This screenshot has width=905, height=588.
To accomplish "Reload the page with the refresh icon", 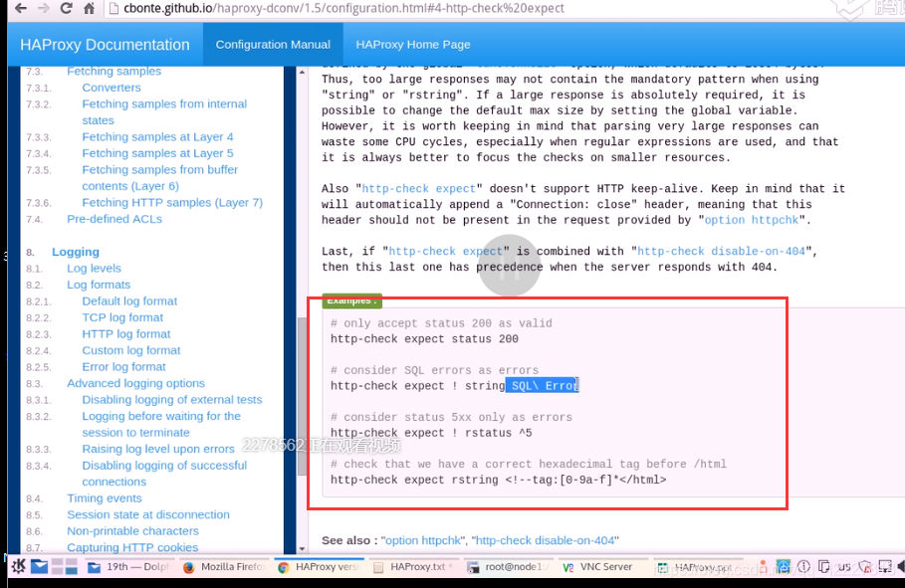I will (66, 8).
